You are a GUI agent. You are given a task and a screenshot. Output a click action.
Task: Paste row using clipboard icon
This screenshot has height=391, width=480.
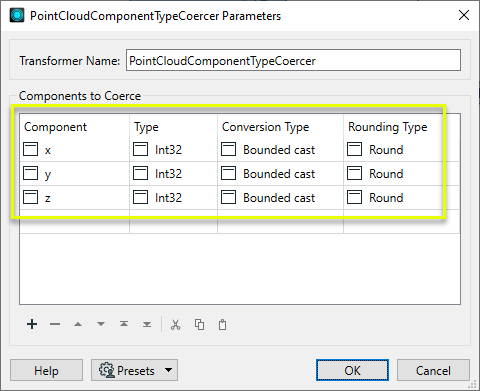(x=222, y=324)
